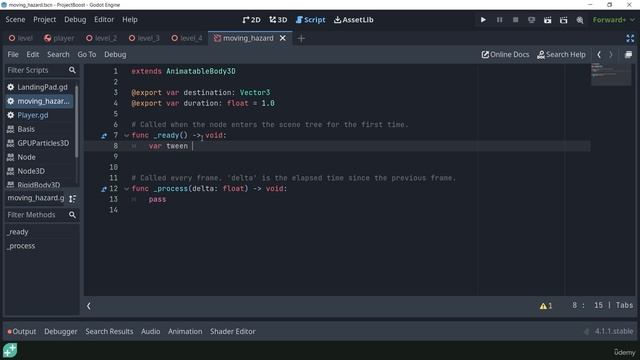Select moving_hazard script in the list
The image size is (640, 360).
click(40, 101)
